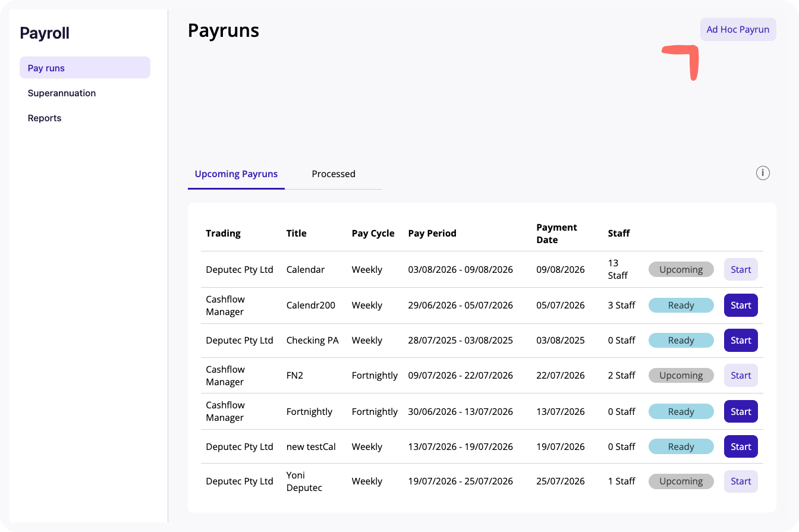Switch to the Processed tab
This screenshot has width=799, height=532.
[x=334, y=174]
